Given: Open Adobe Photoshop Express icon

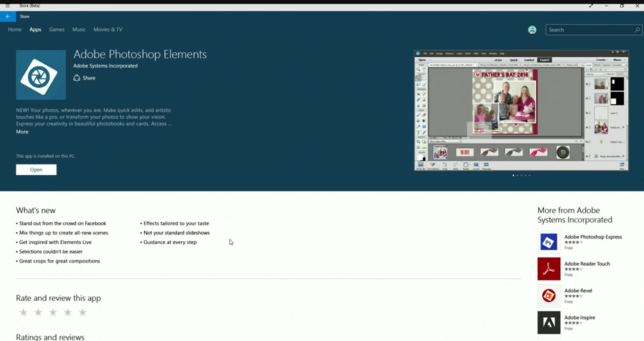Looking at the screenshot, I should click(x=549, y=242).
